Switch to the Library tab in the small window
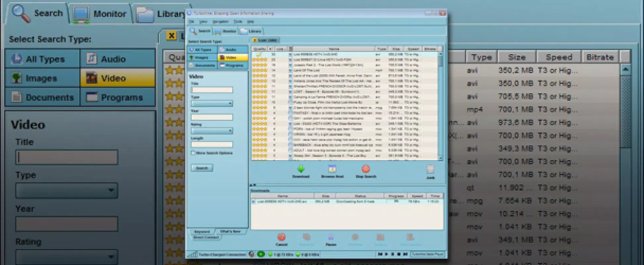 [x=251, y=31]
